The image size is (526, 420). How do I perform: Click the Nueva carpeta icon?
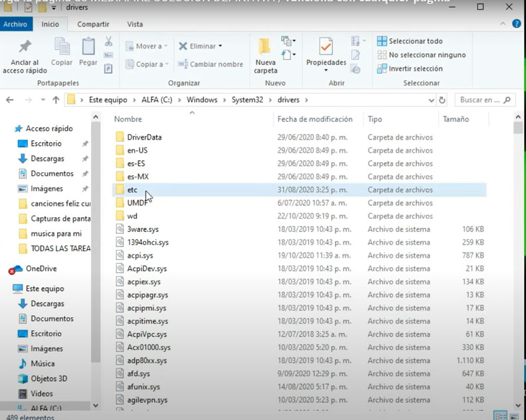coord(264,47)
